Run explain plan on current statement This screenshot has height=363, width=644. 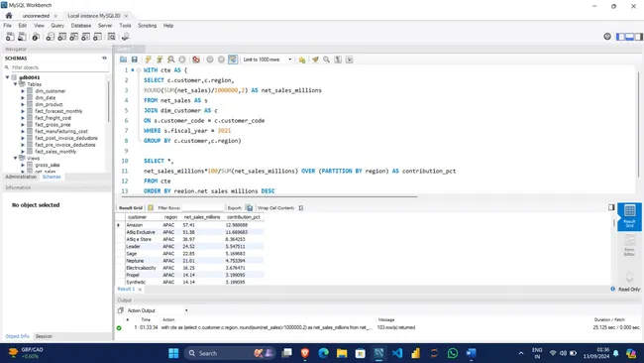(x=170, y=60)
